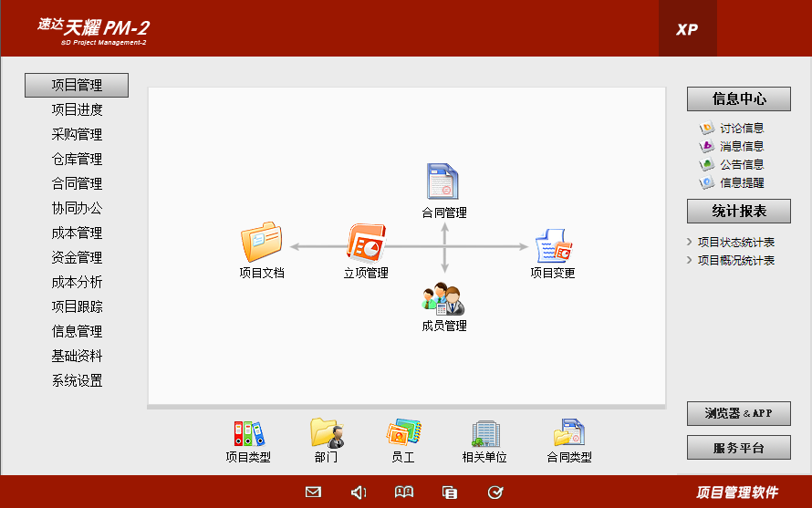Open the 员工 icon
Screen dimensions: 812x508
(402, 433)
